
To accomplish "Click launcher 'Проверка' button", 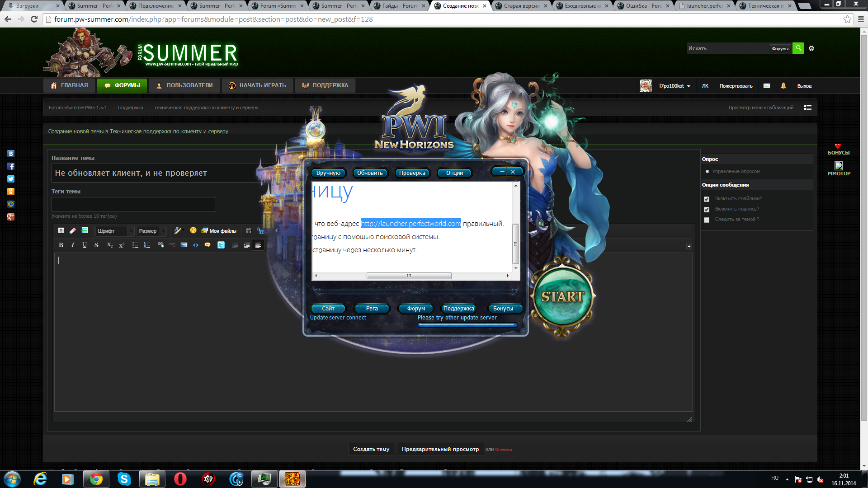I will pyautogui.click(x=412, y=173).
